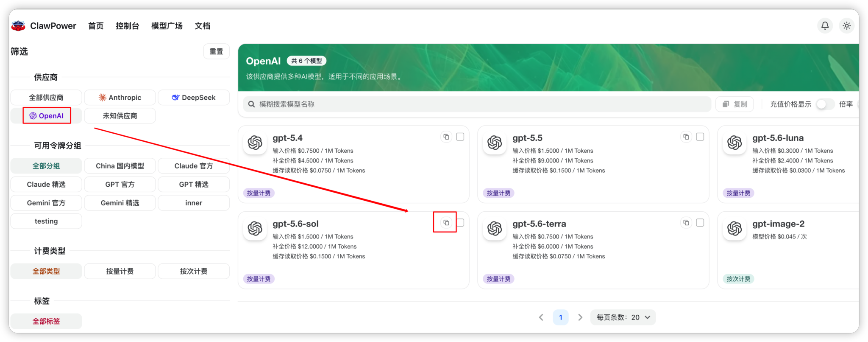Click the search magnifier icon

(251, 104)
